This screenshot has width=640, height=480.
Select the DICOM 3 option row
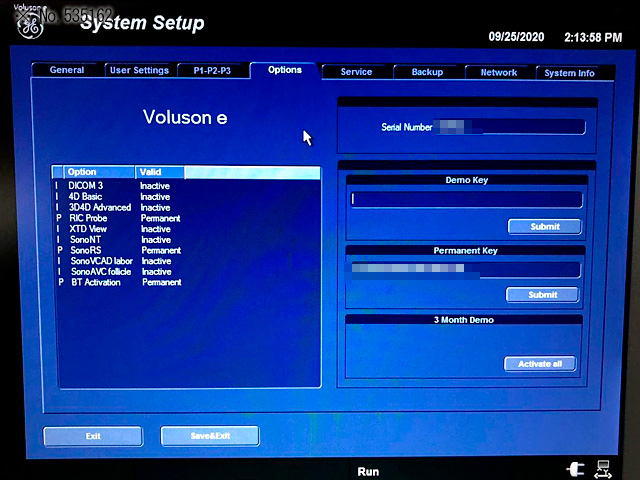coord(188,186)
